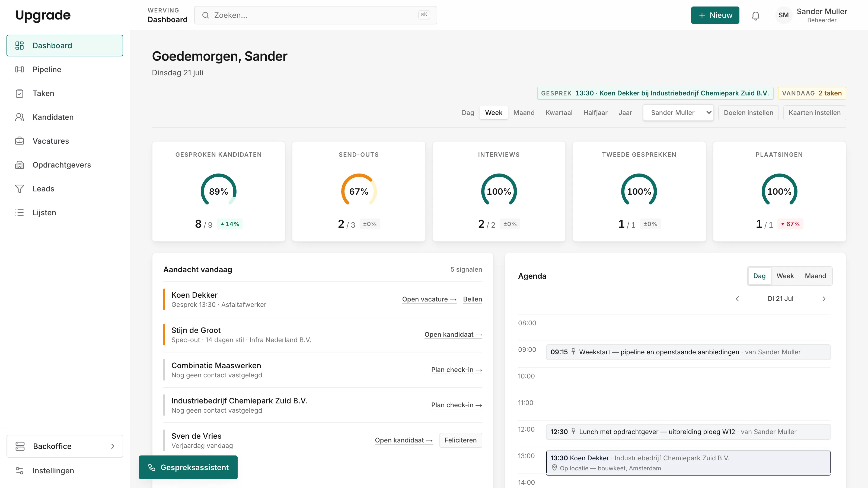Set Agenda view to Week
Image resolution: width=868 pixels, height=488 pixels.
785,276
